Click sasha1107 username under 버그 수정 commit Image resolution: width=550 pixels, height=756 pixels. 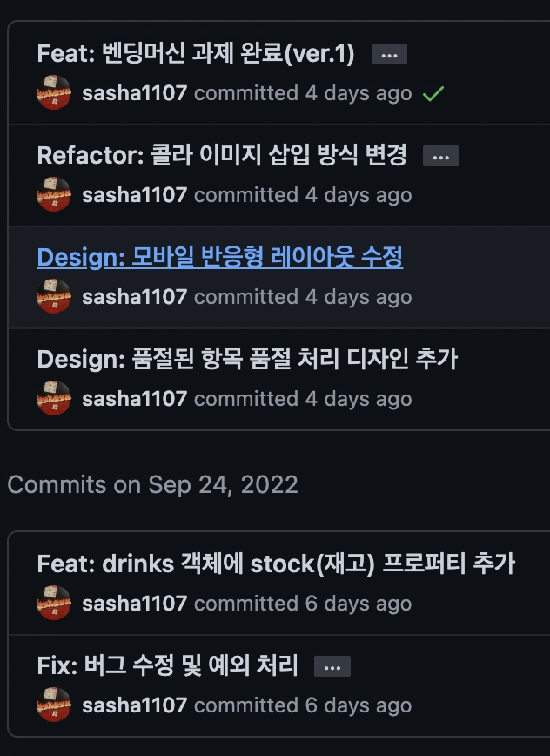pos(134,706)
